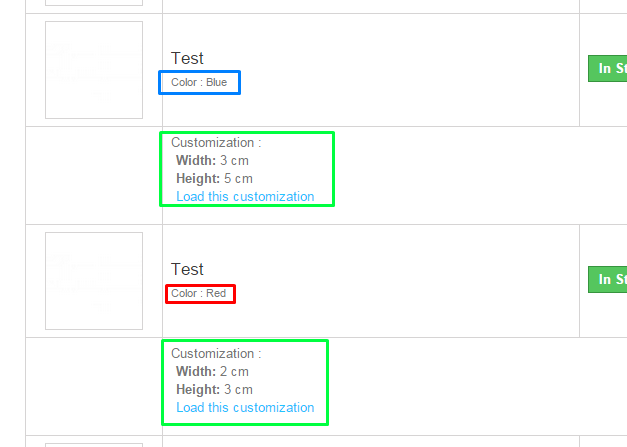The height and width of the screenshot is (447, 627).
Task: Open the Test product with Color Blue
Action: [x=187, y=58]
